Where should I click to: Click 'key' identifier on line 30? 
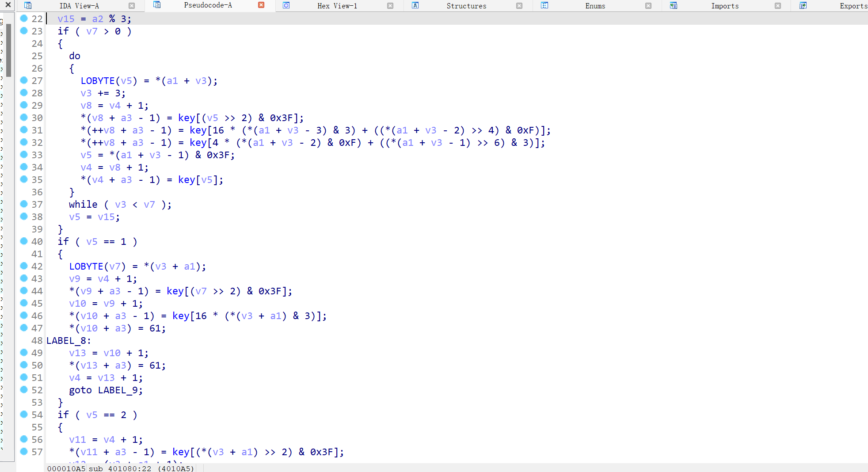point(187,118)
